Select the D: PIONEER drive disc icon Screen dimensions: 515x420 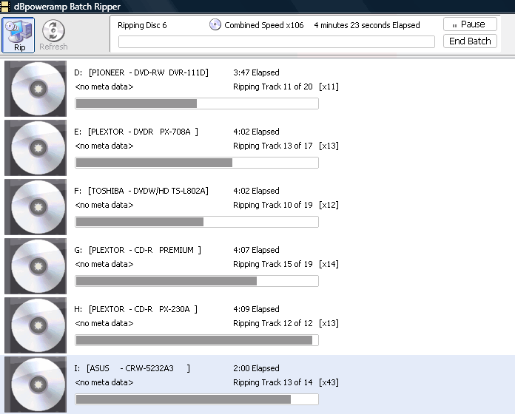pos(36,89)
